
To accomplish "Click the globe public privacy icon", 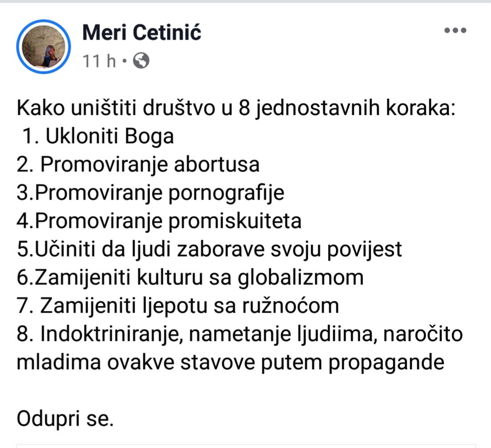I will click(x=141, y=61).
